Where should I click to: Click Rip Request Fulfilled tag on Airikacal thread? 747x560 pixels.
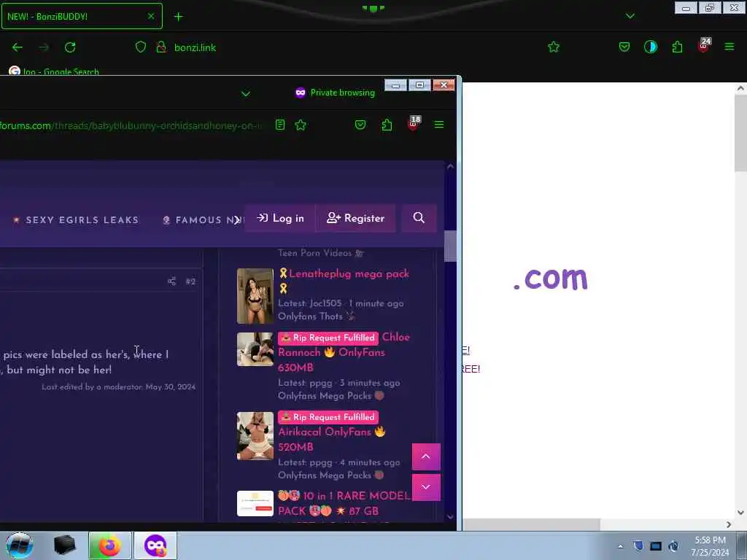coord(328,417)
